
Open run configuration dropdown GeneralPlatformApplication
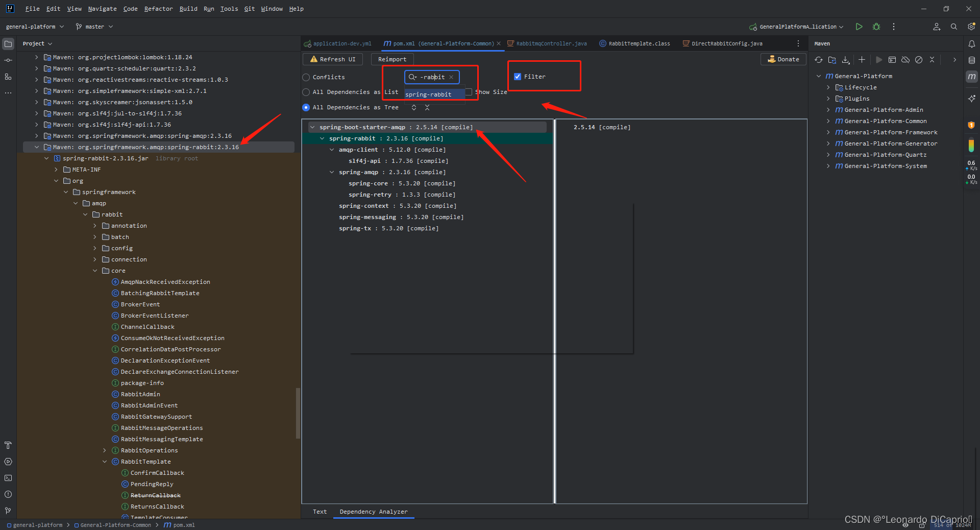pyautogui.click(x=796, y=27)
